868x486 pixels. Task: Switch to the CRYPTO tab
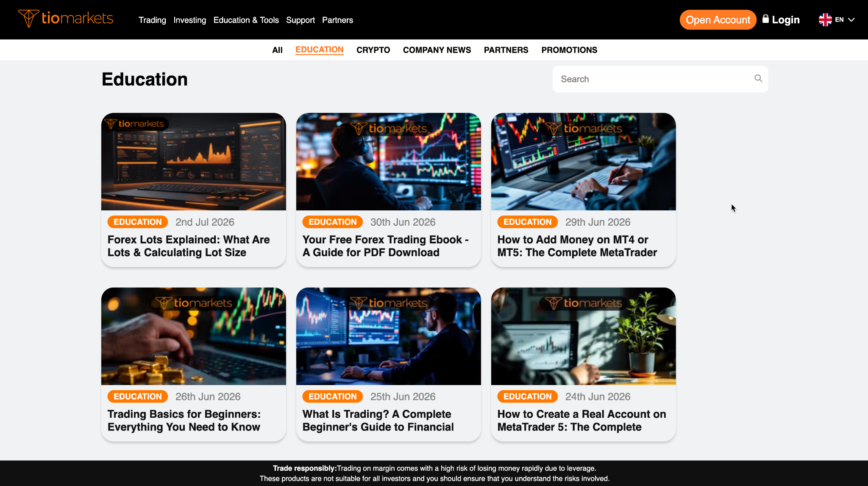373,50
